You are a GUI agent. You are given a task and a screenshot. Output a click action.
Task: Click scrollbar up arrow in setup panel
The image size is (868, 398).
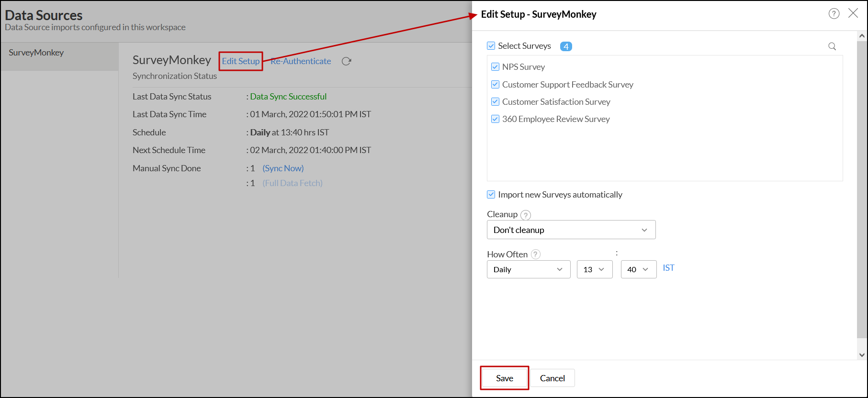[x=862, y=36]
